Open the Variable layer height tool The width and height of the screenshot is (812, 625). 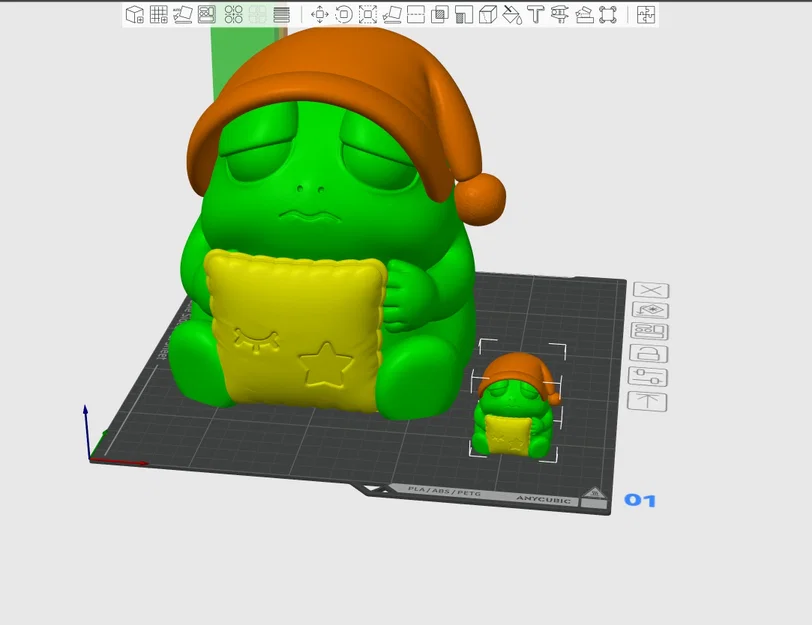point(281,14)
